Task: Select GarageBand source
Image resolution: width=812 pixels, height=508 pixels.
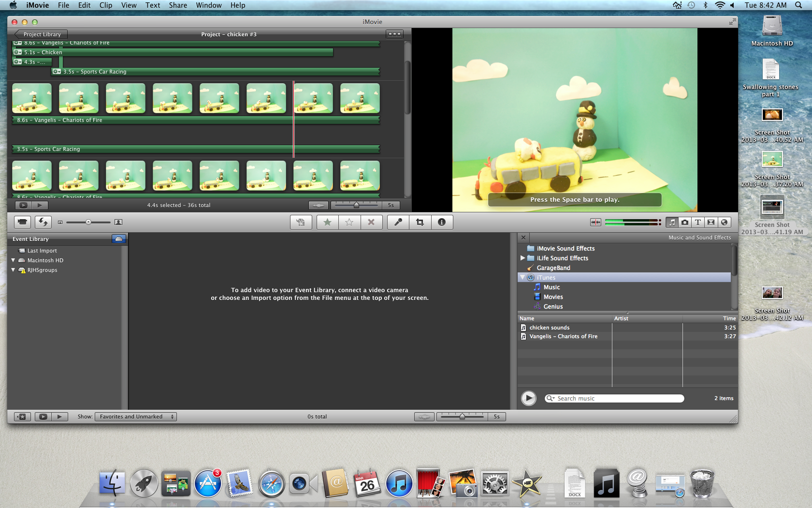Action: tap(553, 268)
